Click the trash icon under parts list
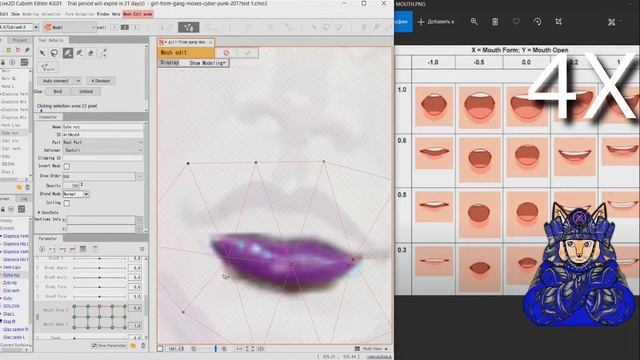The image size is (640, 360). pyautogui.click(x=27, y=187)
